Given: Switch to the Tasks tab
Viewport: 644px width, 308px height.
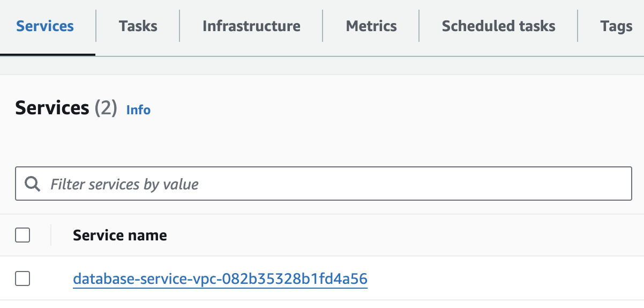Looking at the screenshot, I should click(x=138, y=26).
